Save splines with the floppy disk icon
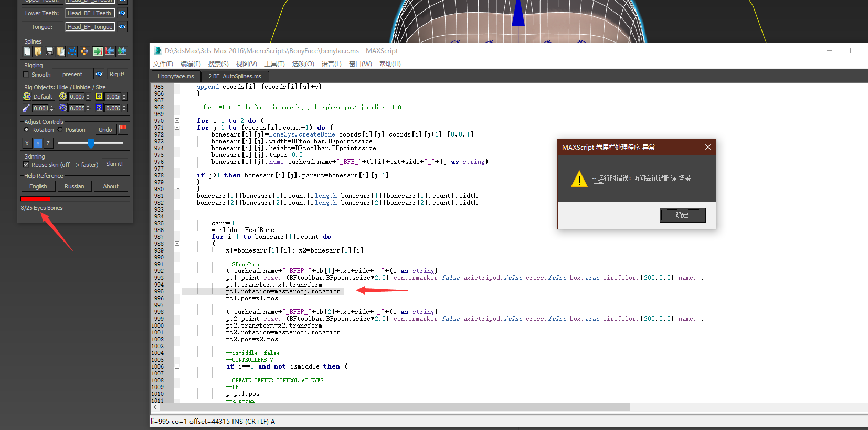Viewport: 868px width, 430px height. (50, 51)
